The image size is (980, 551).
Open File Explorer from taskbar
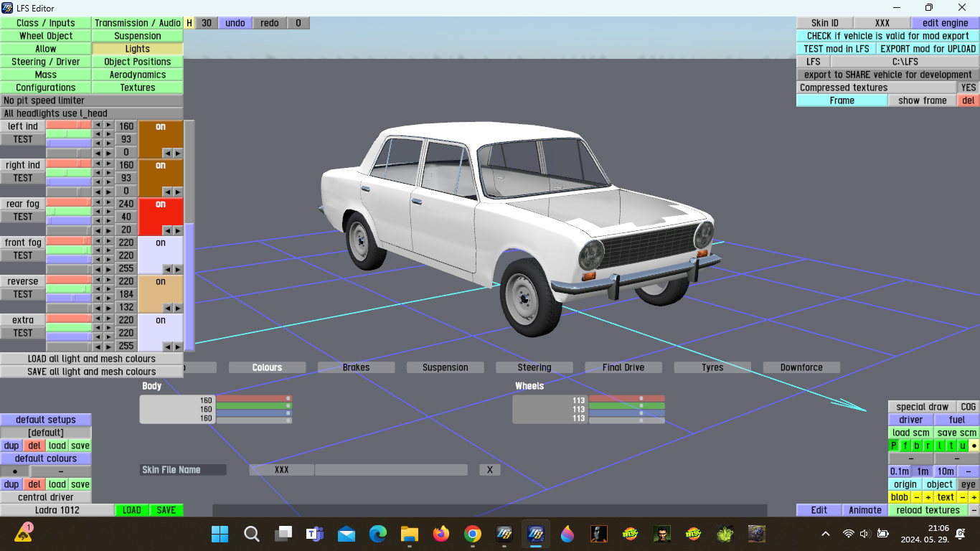410,534
